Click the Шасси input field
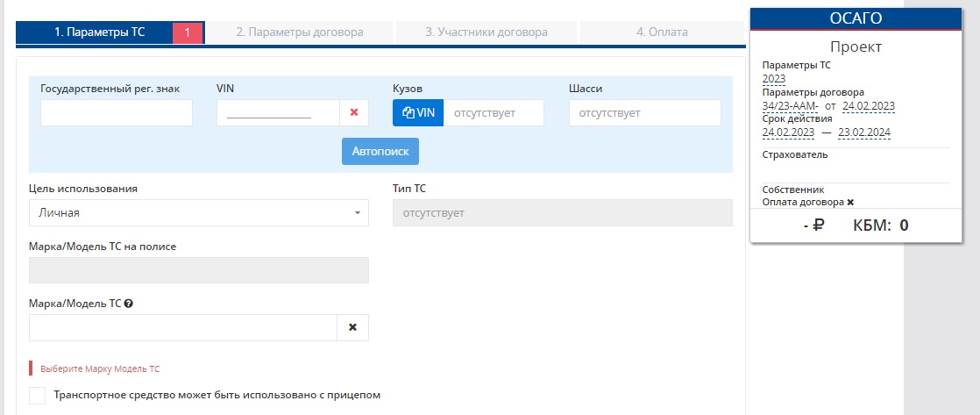 pos(644,112)
